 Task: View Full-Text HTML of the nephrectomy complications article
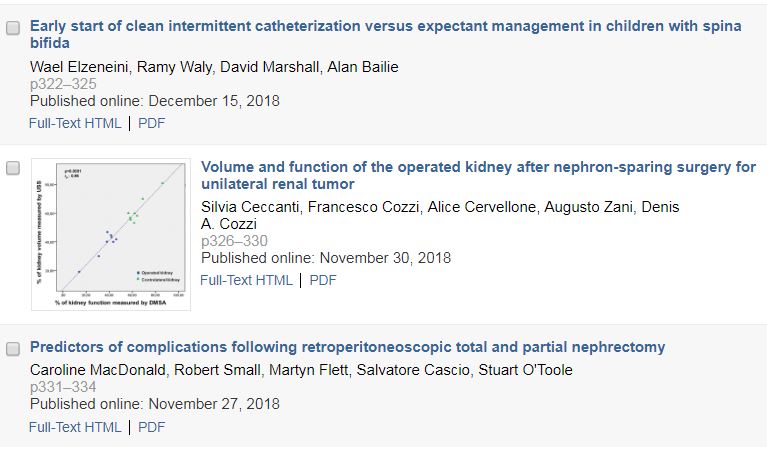(x=75, y=427)
